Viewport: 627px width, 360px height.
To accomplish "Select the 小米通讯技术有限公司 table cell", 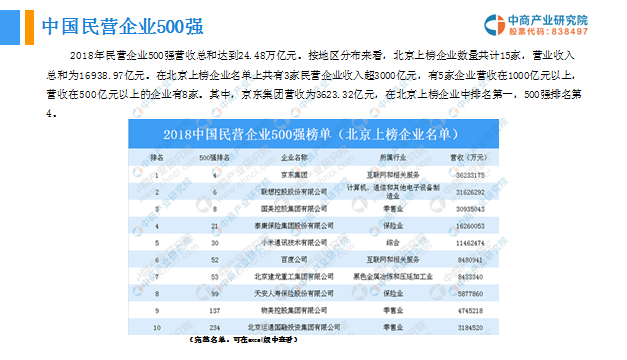I will (294, 243).
